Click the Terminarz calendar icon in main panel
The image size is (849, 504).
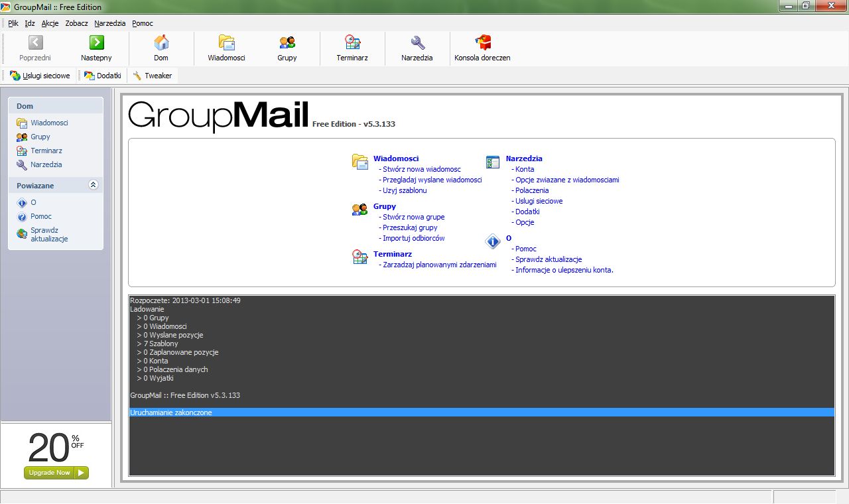tap(359, 257)
